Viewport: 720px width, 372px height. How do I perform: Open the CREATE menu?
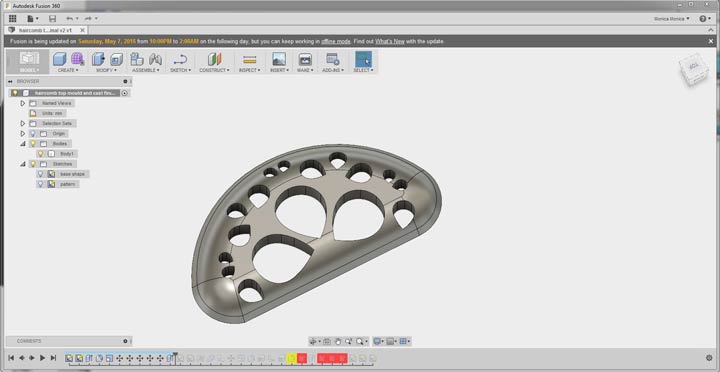(x=68, y=70)
